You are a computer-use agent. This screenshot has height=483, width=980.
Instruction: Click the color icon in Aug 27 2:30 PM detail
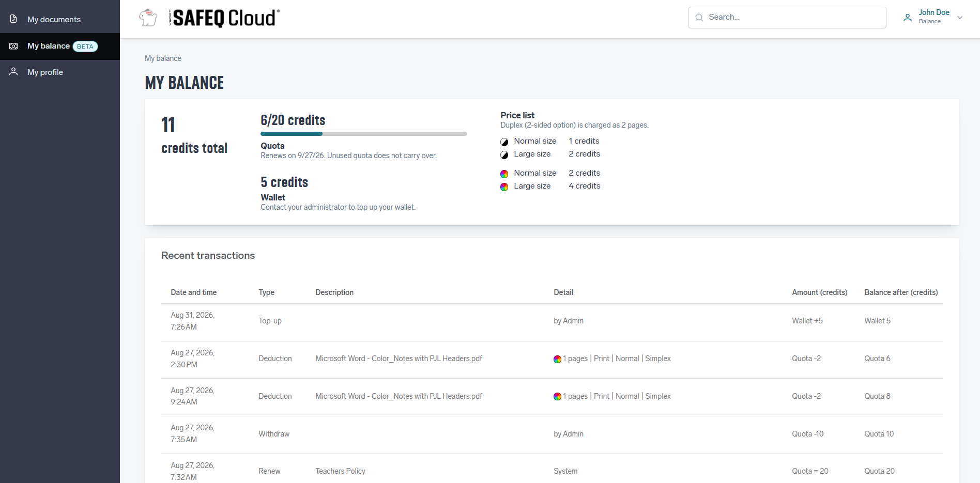[557, 359]
